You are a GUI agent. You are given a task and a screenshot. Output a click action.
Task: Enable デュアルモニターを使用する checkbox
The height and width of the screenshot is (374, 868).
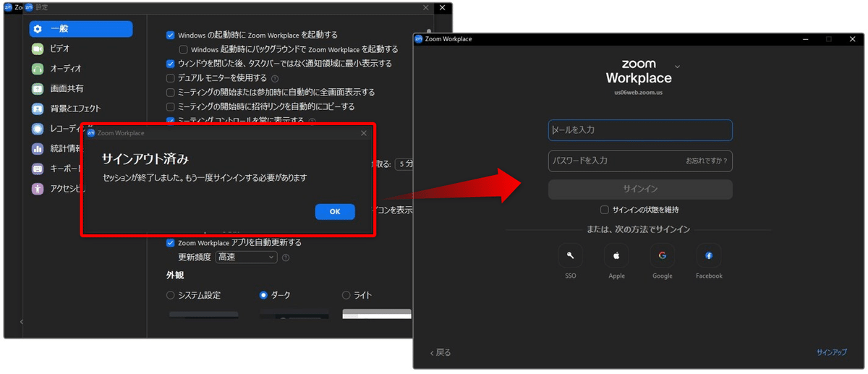tap(171, 77)
